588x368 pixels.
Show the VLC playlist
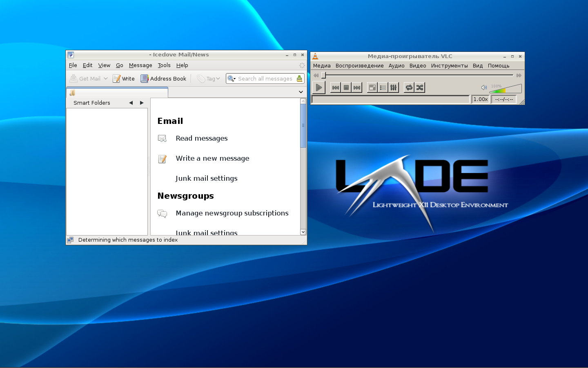click(x=383, y=88)
